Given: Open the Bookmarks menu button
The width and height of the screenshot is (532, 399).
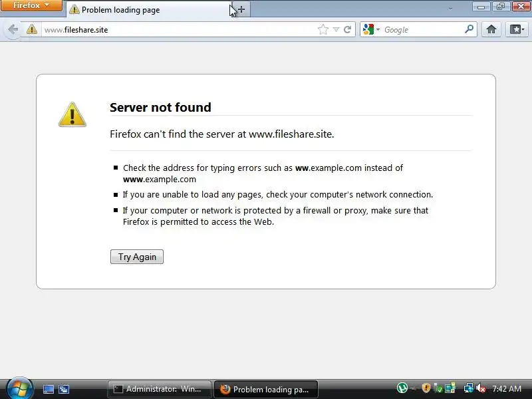Looking at the screenshot, I should pyautogui.click(x=517, y=29).
